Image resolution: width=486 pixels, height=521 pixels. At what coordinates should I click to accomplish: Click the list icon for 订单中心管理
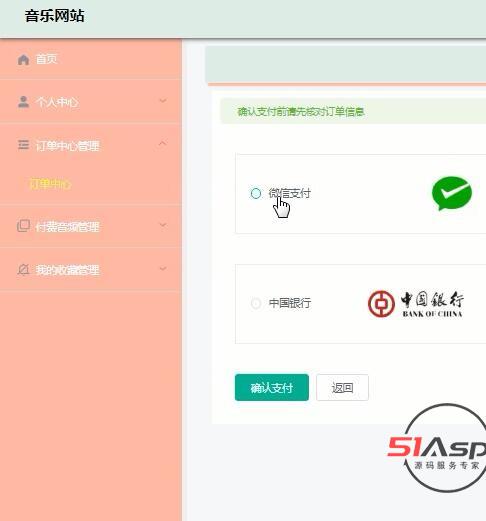point(23,145)
